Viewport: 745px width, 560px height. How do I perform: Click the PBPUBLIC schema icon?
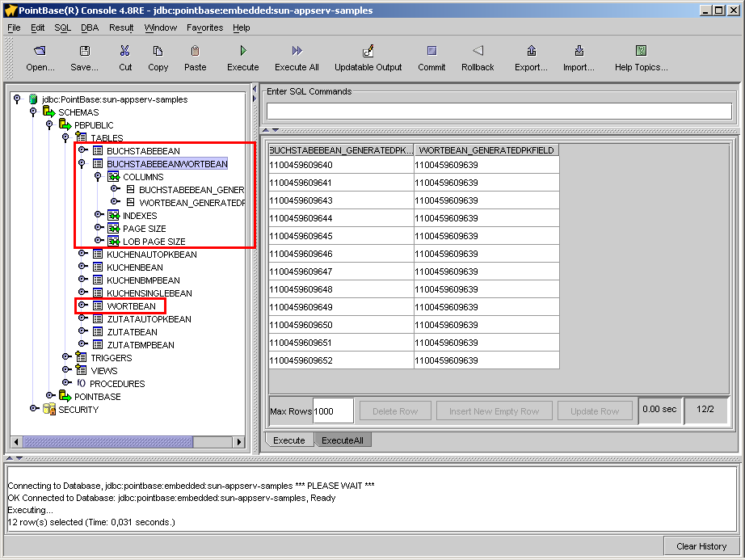coord(65,125)
